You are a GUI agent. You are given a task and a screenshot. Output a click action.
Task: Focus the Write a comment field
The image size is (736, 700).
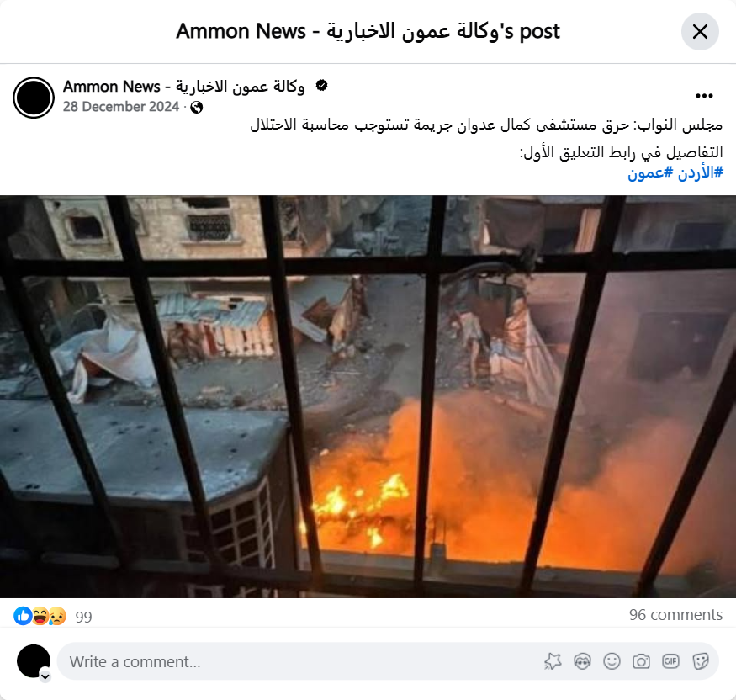click(x=300, y=661)
